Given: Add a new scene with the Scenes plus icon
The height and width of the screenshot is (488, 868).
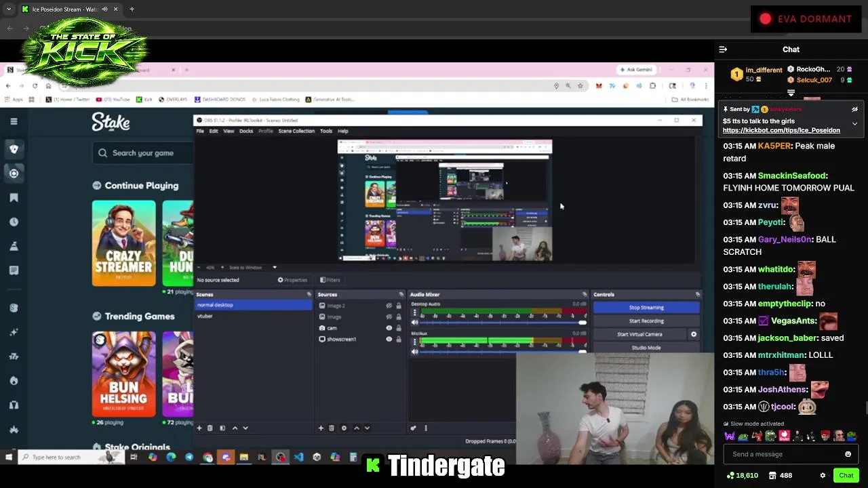Looking at the screenshot, I should (199, 428).
